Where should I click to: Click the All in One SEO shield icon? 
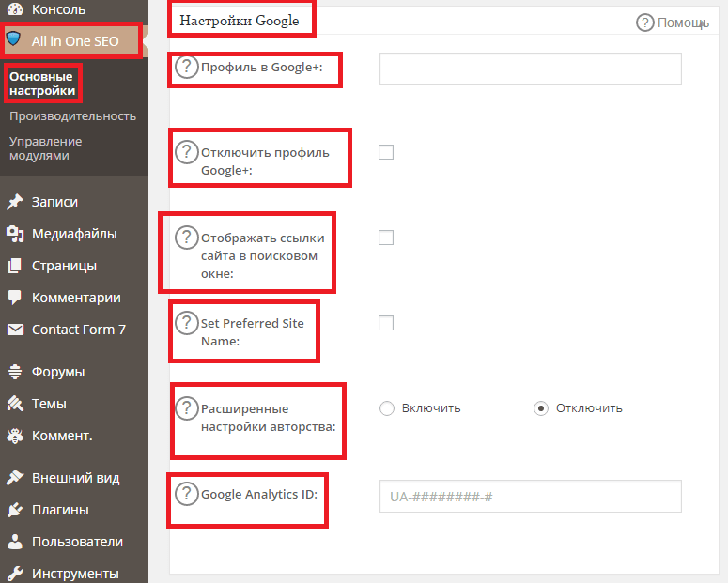(x=13, y=38)
